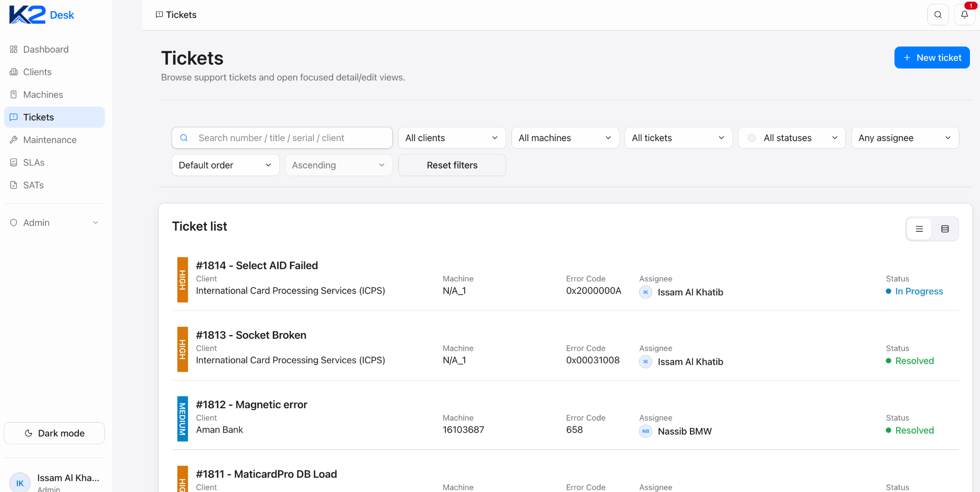
Task: Click HIGH priority tag on ticket #1814
Action: coord(182,280)
